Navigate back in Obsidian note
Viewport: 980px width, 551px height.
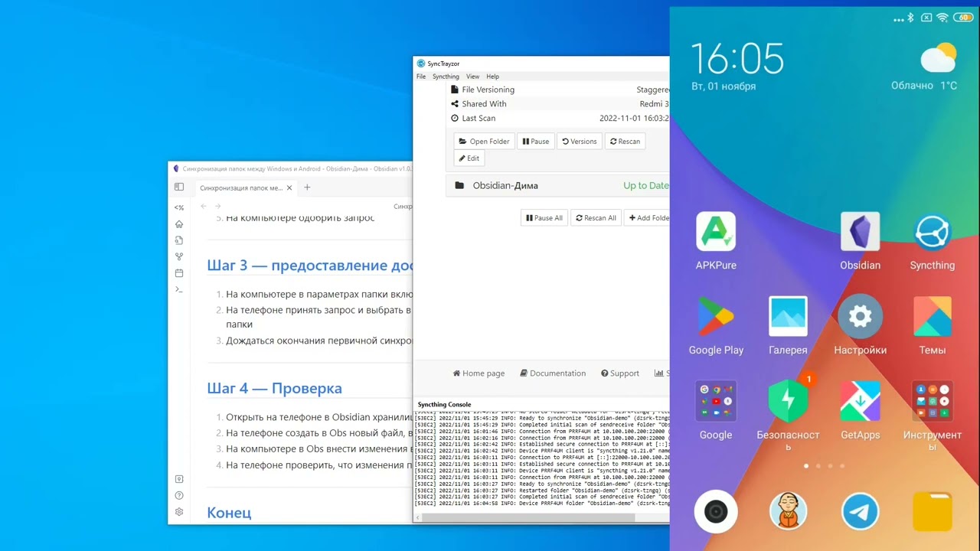[203, 207]
